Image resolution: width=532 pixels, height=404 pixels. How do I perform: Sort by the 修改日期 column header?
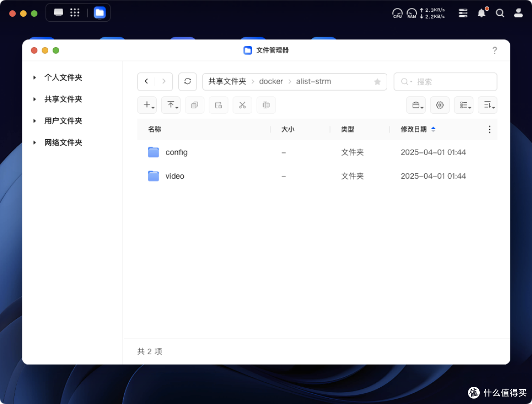[x=414, y=129]
